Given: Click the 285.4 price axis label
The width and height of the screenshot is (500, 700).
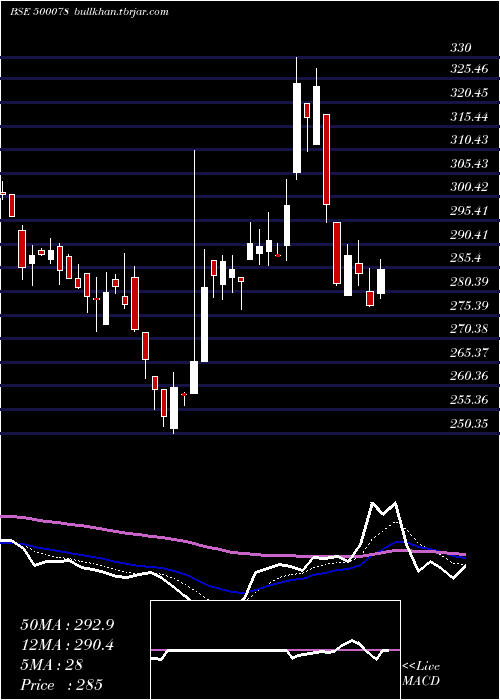Looking at the screenshot, I should [x=466, y=258].
